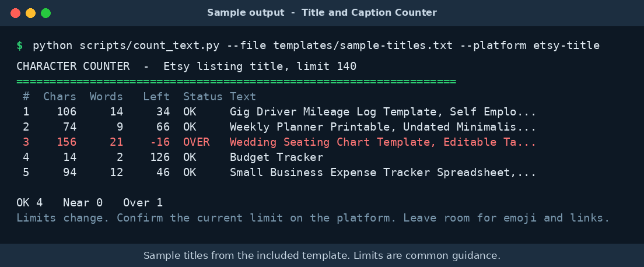
Task: Click the yellow minimize window button
Action: click(x=31, y=13)
